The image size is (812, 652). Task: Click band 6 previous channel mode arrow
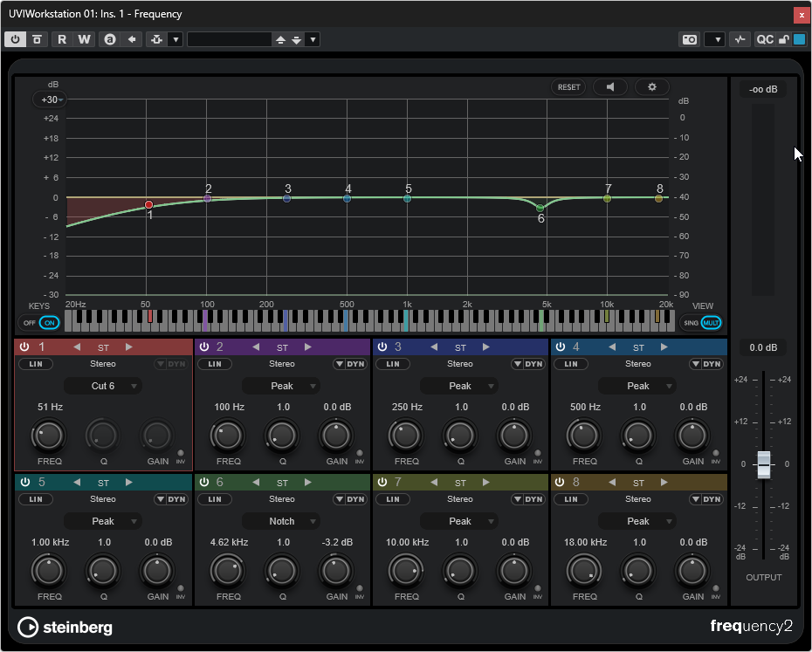pyautogui.click(x=256, y=482)
